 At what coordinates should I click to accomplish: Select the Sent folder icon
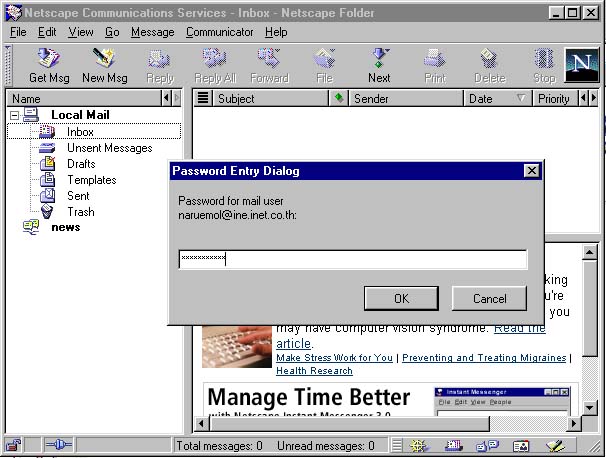click(48, 195)
